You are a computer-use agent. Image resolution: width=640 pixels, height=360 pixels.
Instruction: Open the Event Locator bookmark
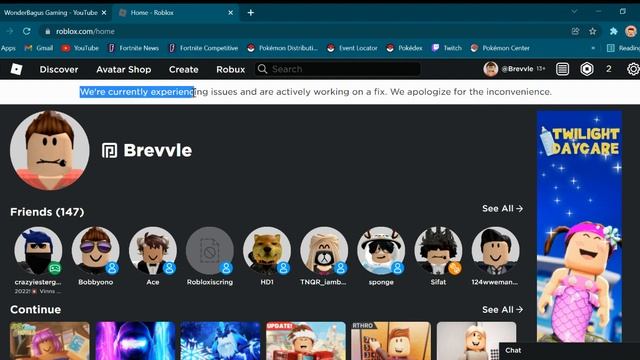(352, 48)
